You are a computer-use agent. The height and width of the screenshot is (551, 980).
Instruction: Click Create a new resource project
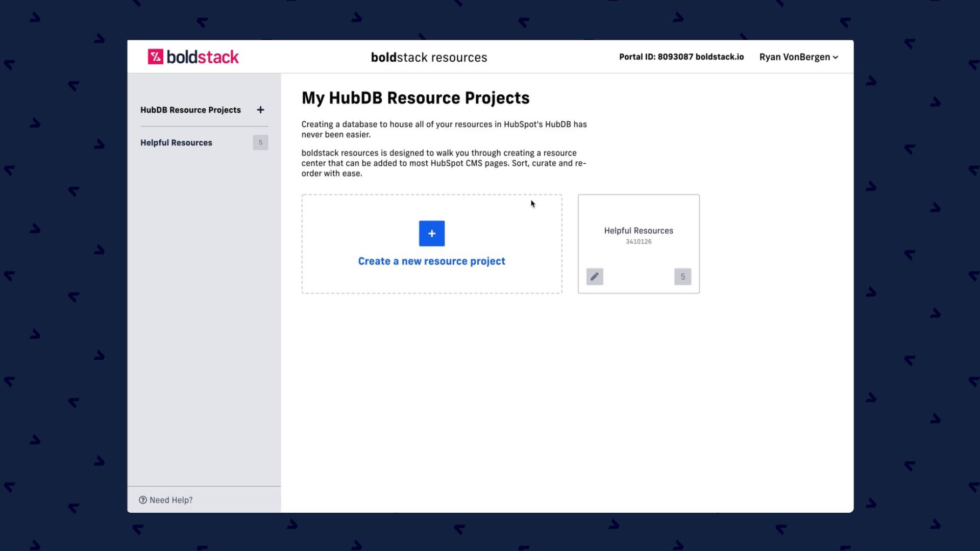431,261
